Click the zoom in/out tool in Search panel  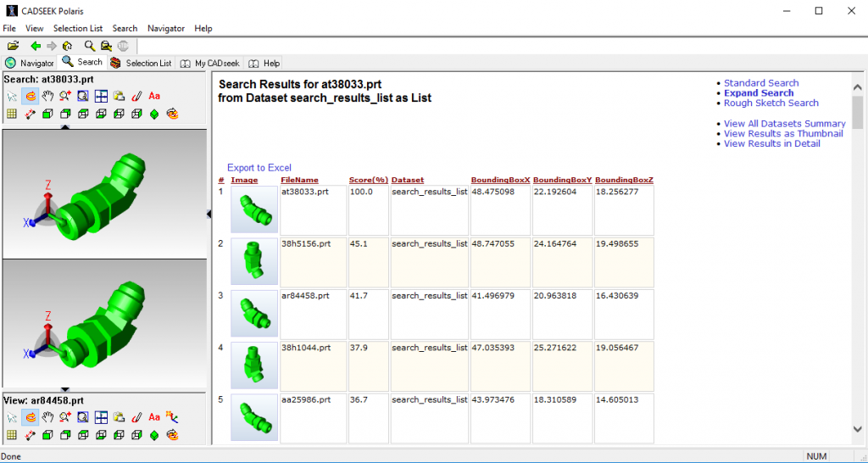point(64,96)
